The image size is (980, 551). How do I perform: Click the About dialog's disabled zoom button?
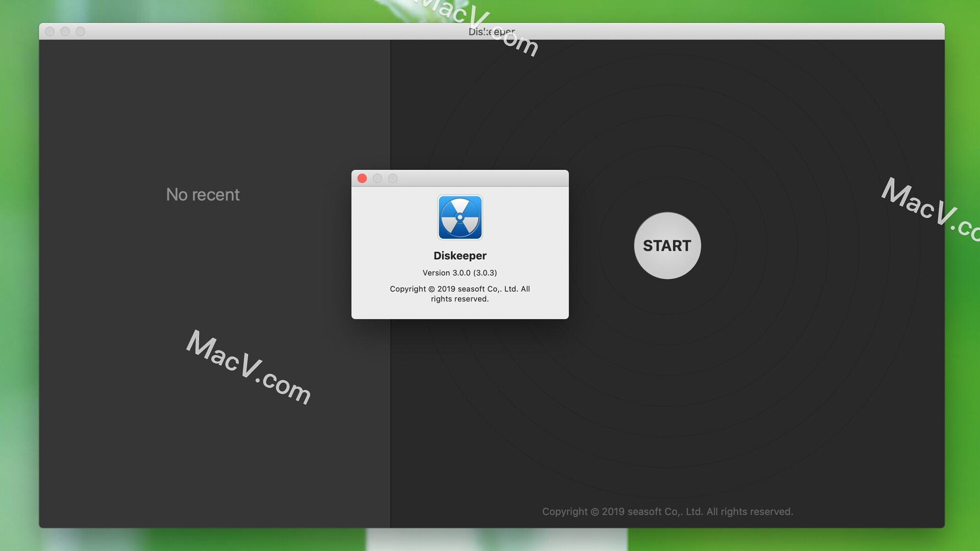coord(393,178)
